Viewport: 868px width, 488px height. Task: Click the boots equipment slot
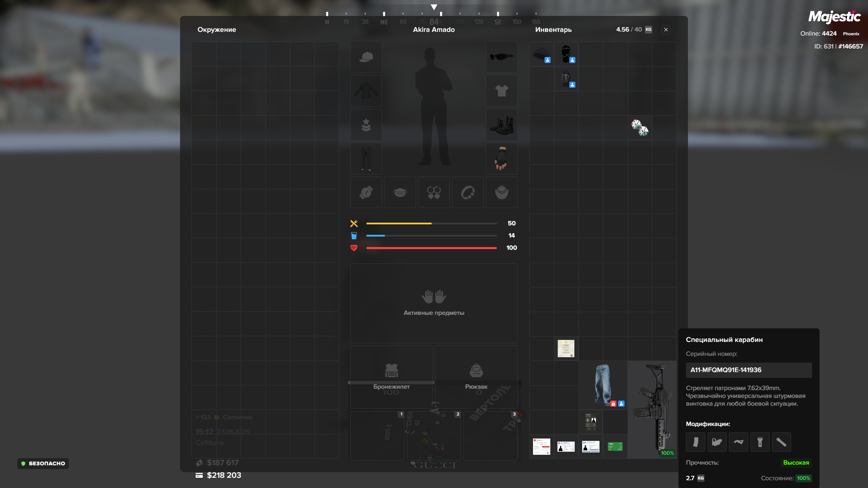501,125
